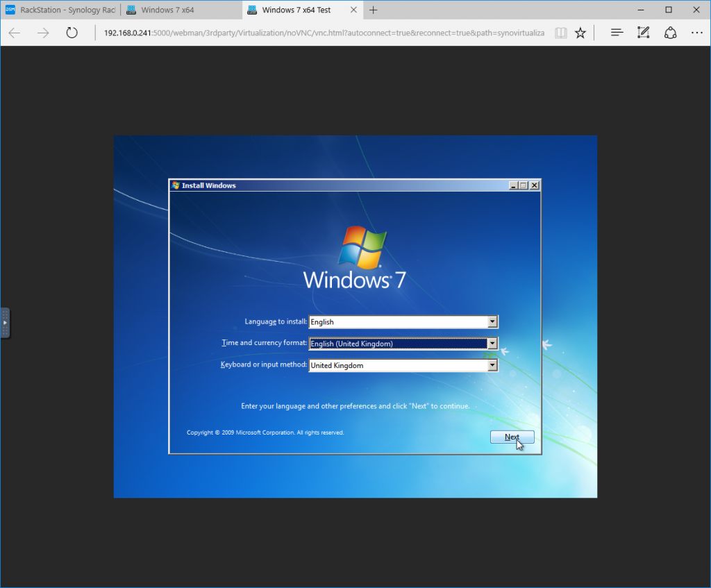Viewport: 711px width, 588px height.
Task: Open the Keyboard or input method dropdown
Action: [492, 364]
